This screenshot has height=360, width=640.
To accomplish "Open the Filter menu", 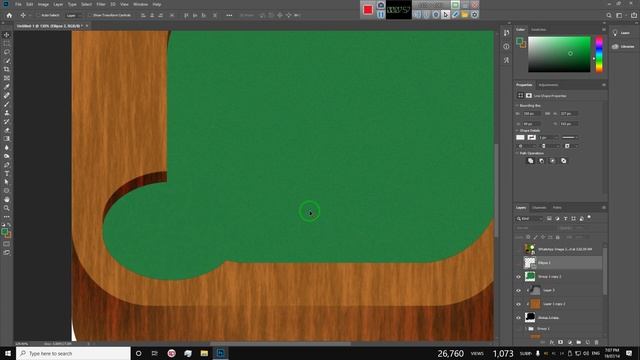I will 101,4.
